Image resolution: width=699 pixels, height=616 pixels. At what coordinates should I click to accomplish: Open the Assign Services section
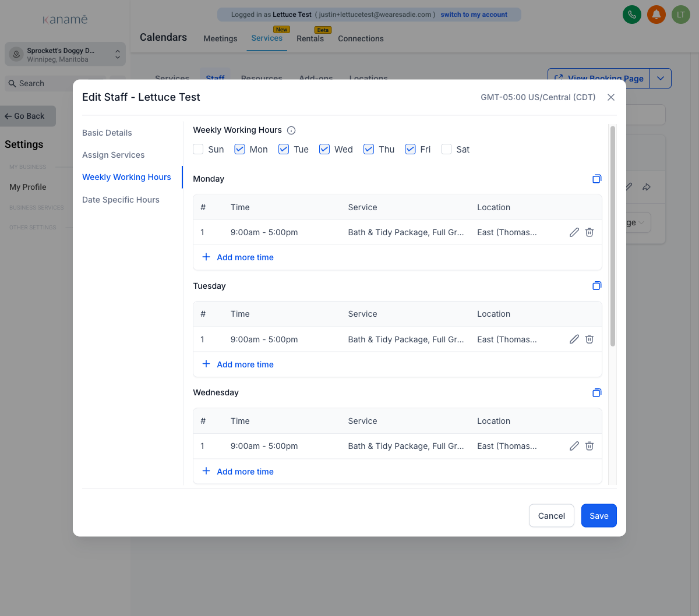tap(114, 155)
